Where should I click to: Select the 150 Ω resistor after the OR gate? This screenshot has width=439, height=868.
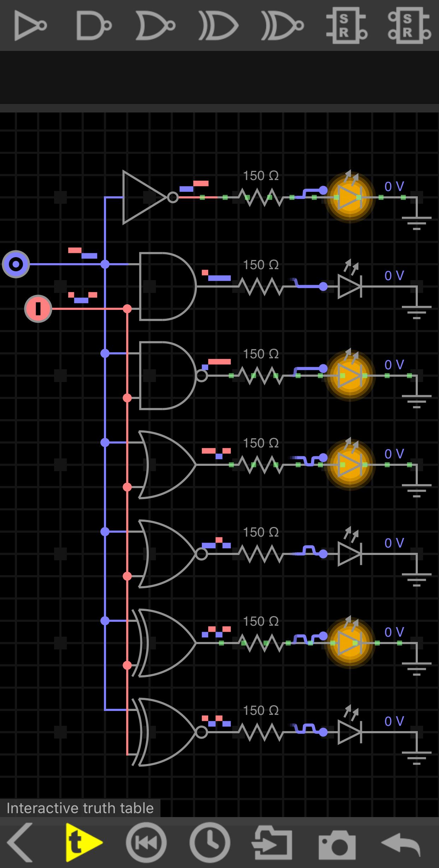261,465
